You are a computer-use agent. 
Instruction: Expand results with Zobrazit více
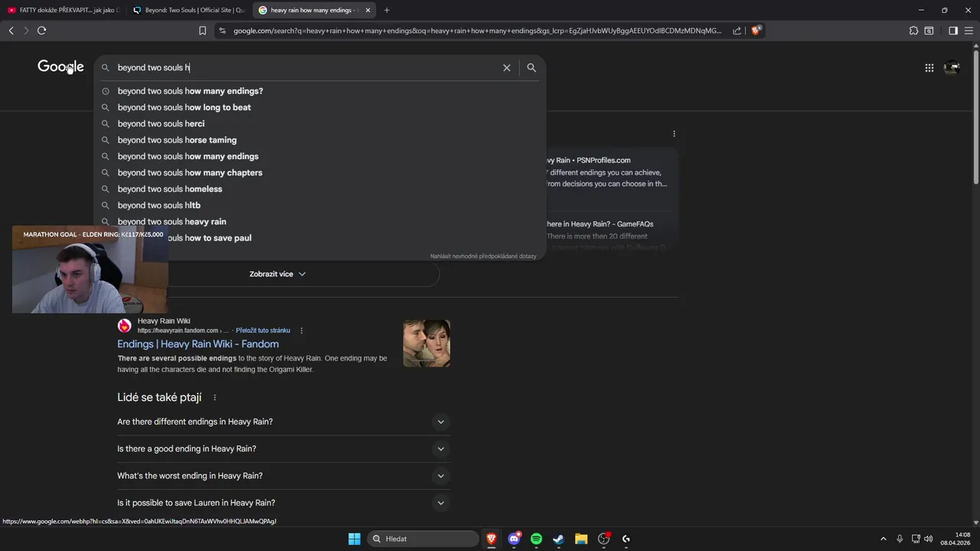tap(277, 274)
